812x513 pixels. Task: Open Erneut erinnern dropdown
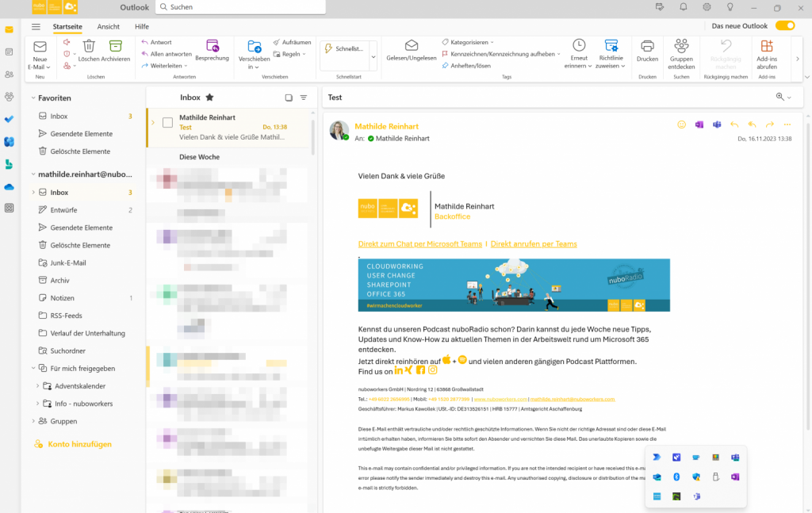589,67
